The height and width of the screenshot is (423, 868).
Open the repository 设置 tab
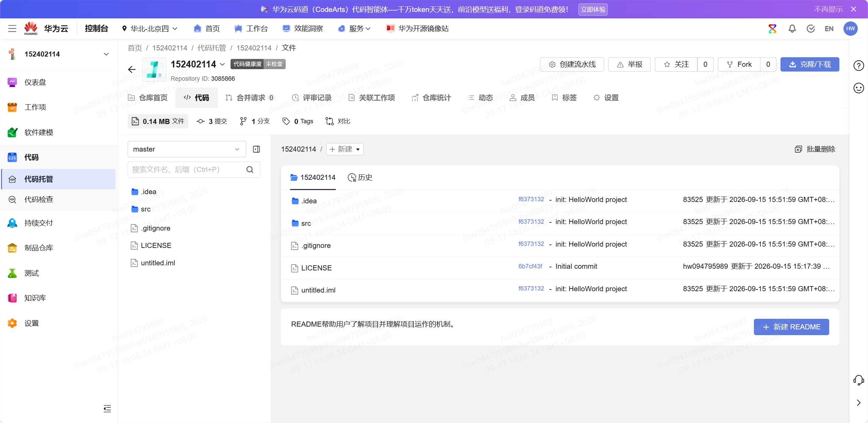[x=606, y=98]
